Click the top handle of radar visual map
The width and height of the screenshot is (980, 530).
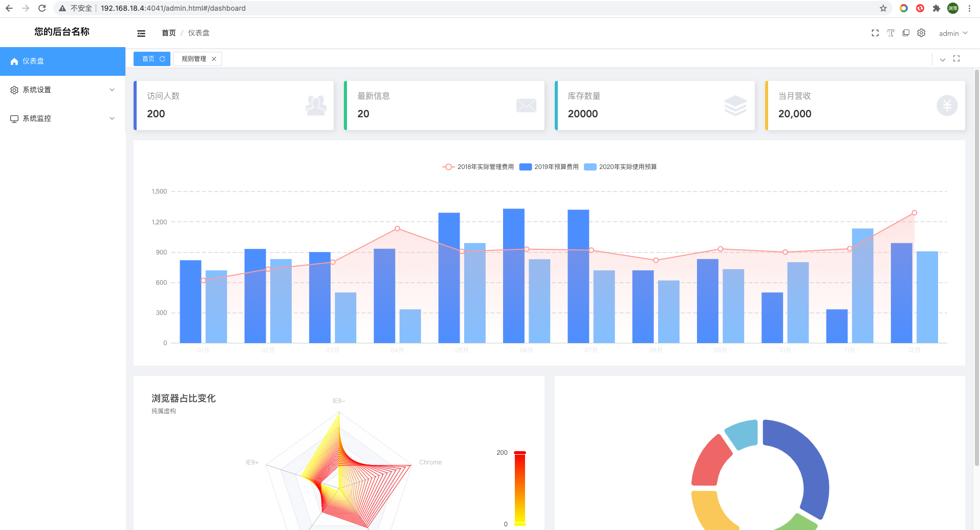click(520, 453)
